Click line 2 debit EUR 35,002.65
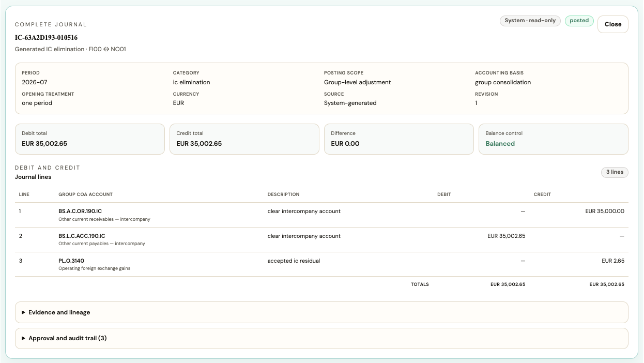This screenshot has width=644, height=363. point(507,236)
